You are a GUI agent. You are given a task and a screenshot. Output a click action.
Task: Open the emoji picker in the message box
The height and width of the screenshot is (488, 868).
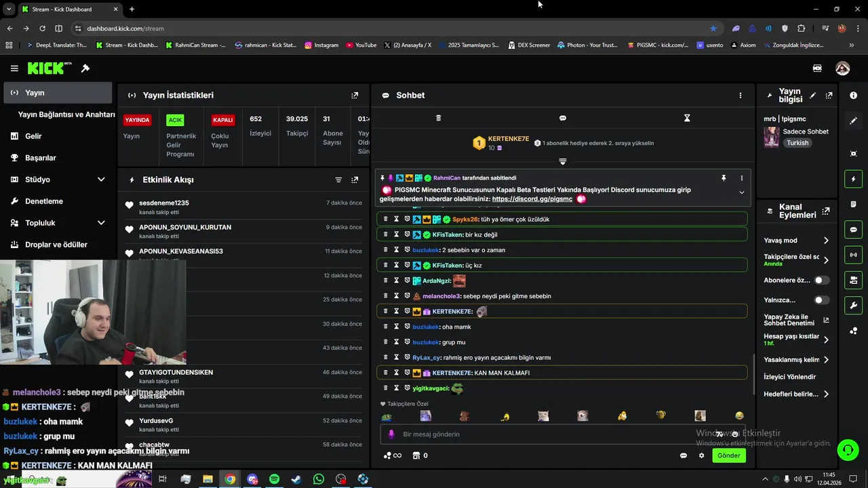point(734,434)
